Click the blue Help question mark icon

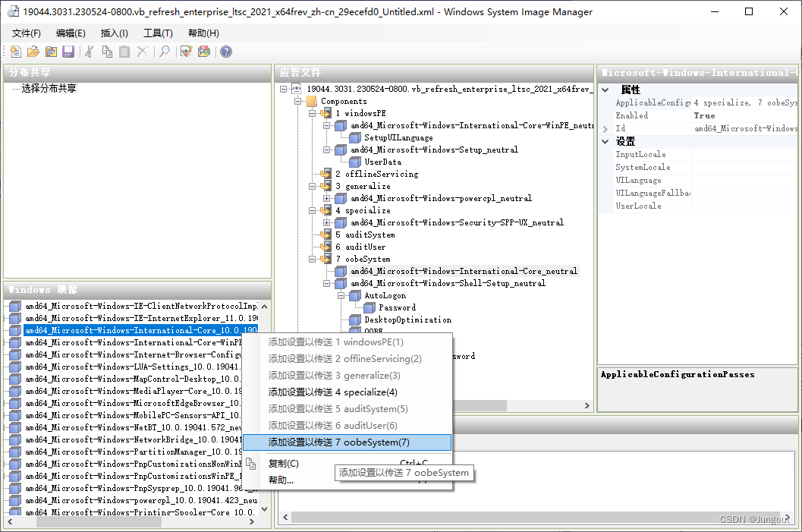point(226,52)
